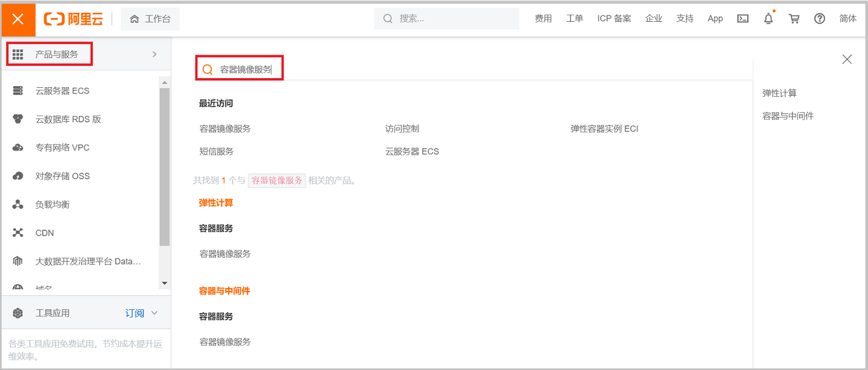The image size is (868, 370).
Task: Click the 大数据开发治理平台 DataWorks icon
Action: click(18, 261)
